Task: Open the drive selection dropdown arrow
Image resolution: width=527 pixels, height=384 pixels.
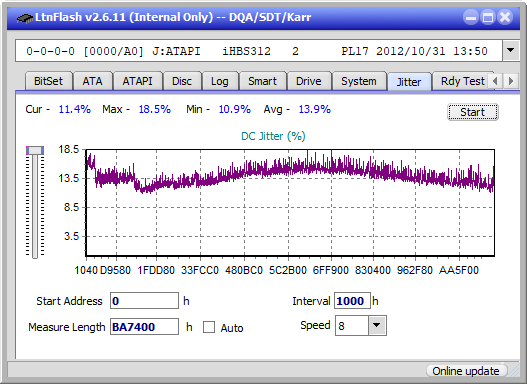Action: (x=511, y=51)
